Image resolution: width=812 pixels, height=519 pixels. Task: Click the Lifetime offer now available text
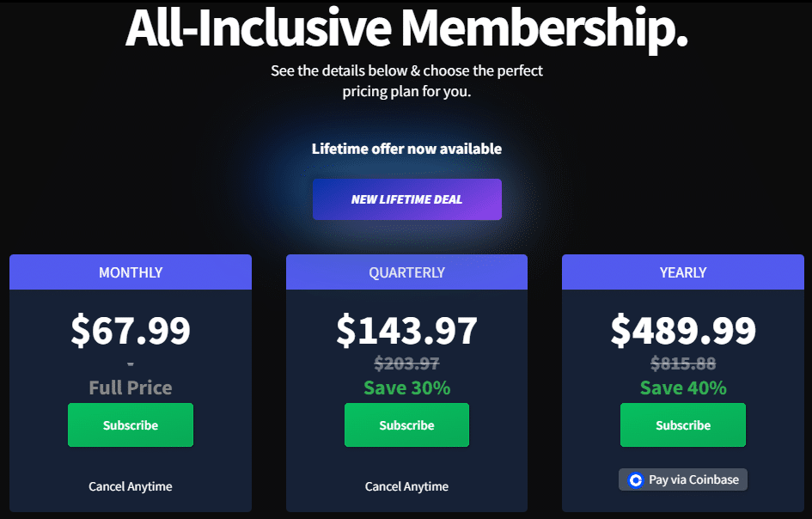tap(406, 149)
